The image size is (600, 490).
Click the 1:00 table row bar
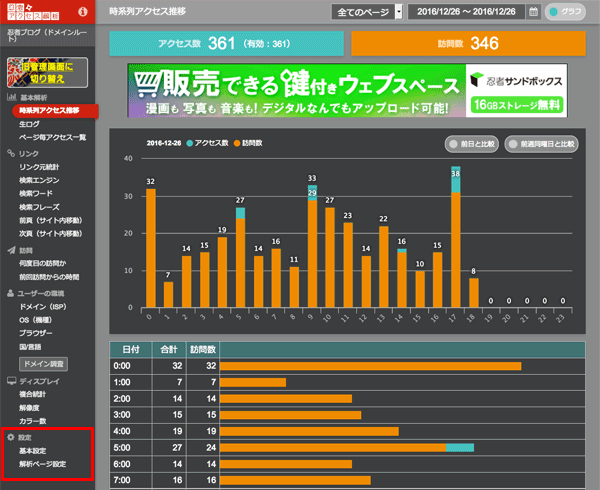click(253, 383)
